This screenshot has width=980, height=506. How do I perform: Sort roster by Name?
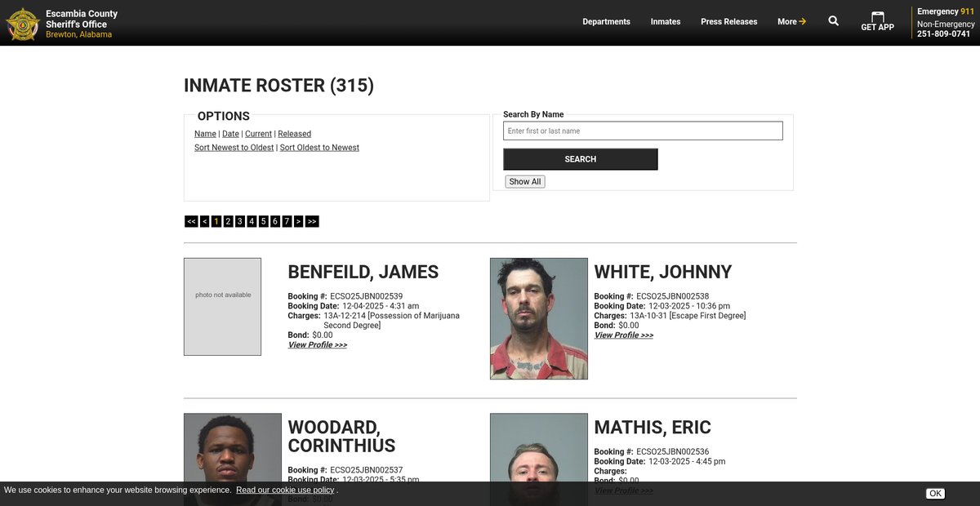(205, 134)
